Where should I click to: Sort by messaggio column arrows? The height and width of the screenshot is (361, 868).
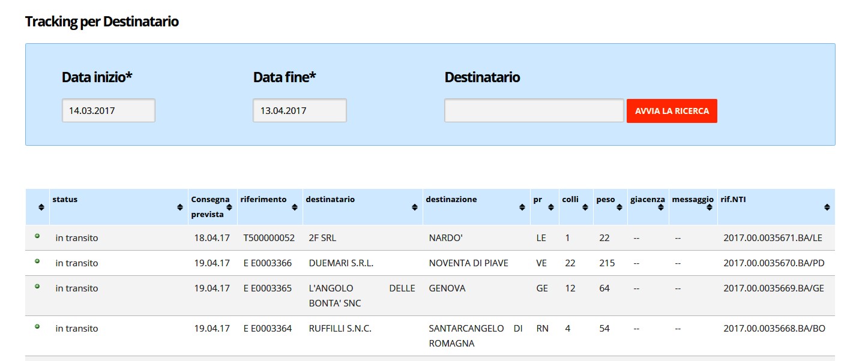[x=709, y=207]
